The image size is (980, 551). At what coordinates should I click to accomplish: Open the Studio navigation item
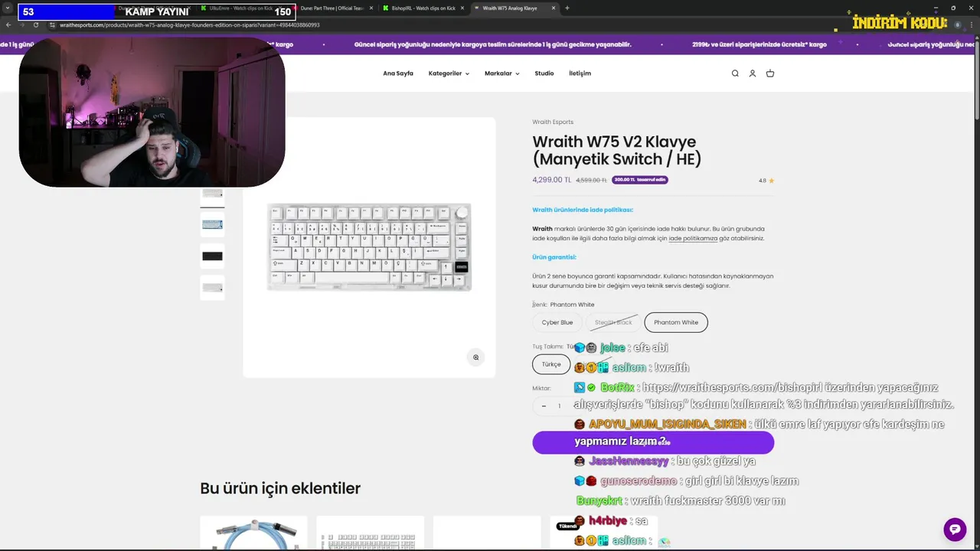pos(544,73)
